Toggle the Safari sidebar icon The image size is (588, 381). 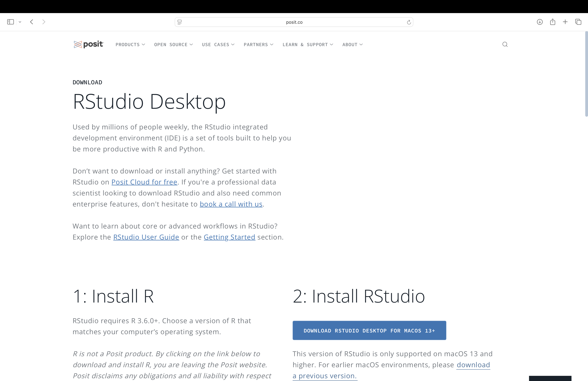coord(10,22)
